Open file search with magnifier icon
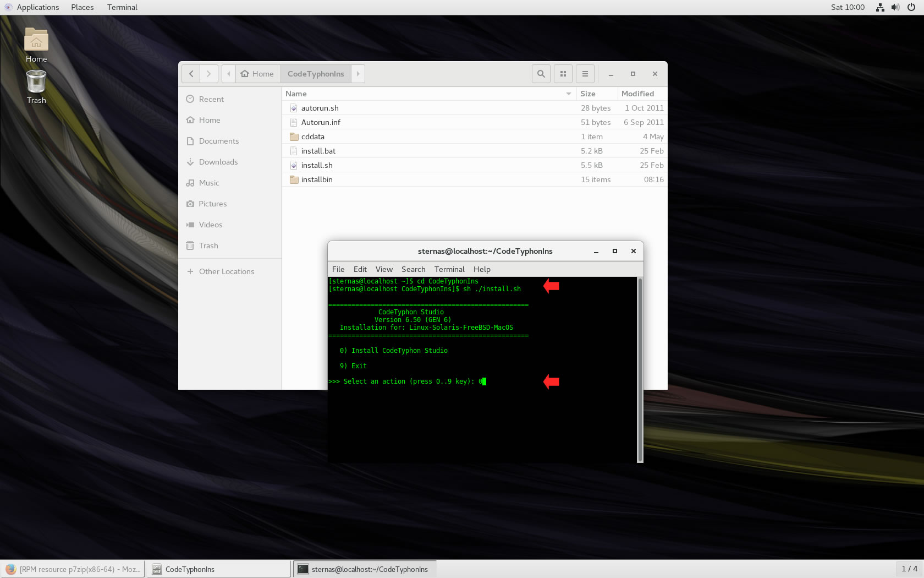 click(541, 74)
